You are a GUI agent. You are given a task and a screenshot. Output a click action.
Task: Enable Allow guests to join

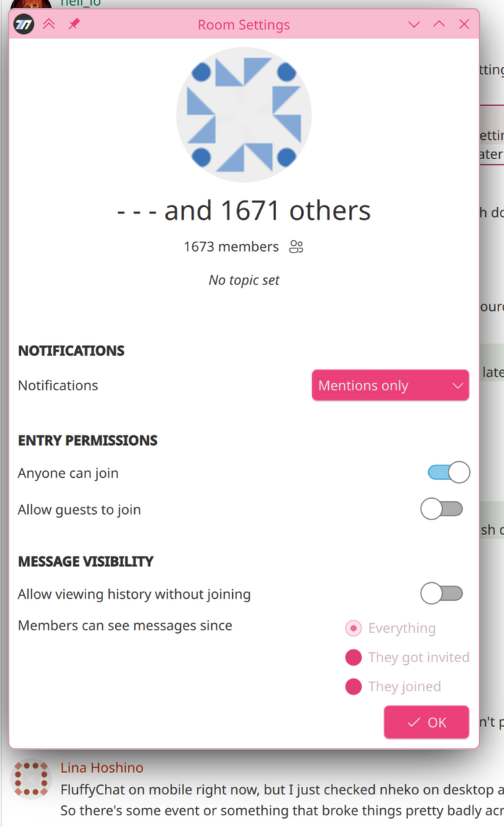(x=441, y=510)
